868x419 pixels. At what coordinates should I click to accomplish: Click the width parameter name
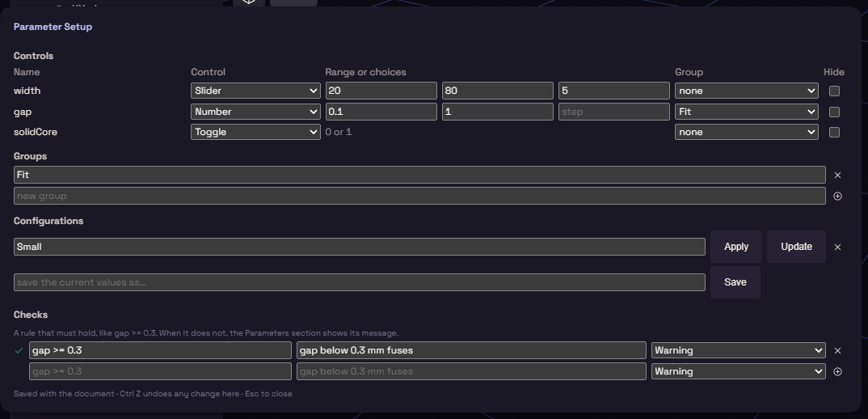(x=27, y=91)
